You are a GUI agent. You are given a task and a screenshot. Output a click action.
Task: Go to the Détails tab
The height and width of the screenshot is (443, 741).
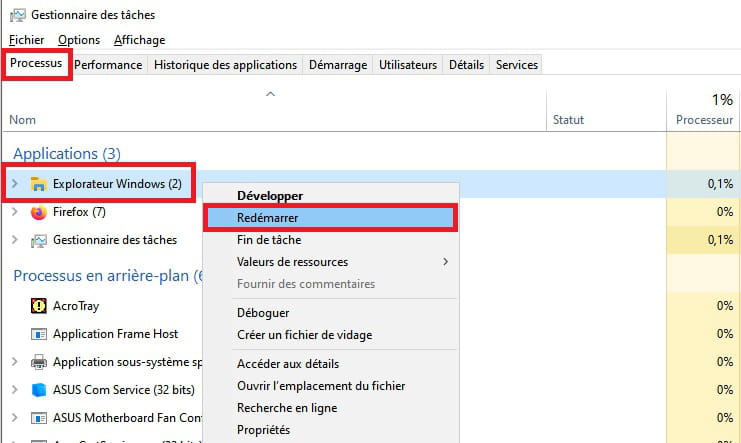(466, 65)
